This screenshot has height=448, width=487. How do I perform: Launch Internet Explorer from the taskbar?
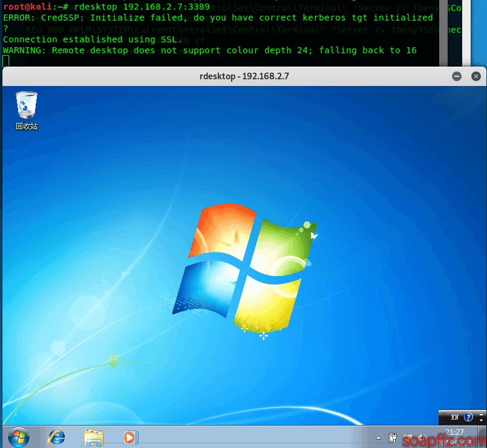click(56, 437)
